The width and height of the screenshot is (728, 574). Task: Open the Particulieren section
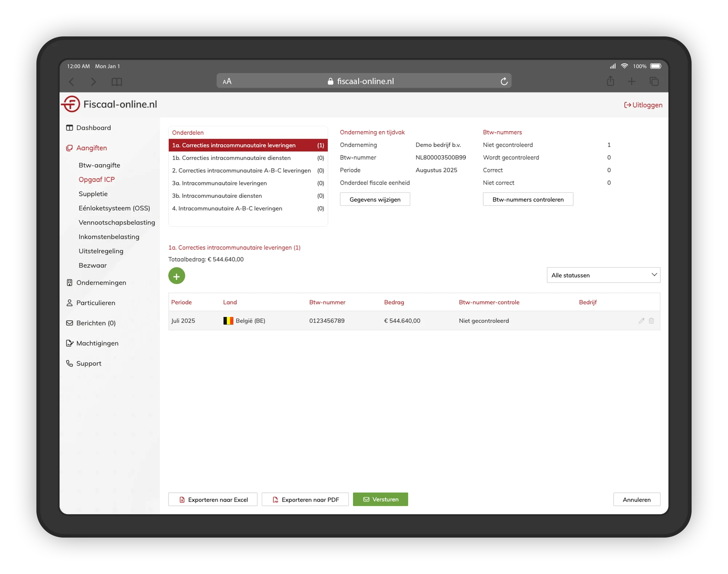pyautogui.click(x=95, y=303)
